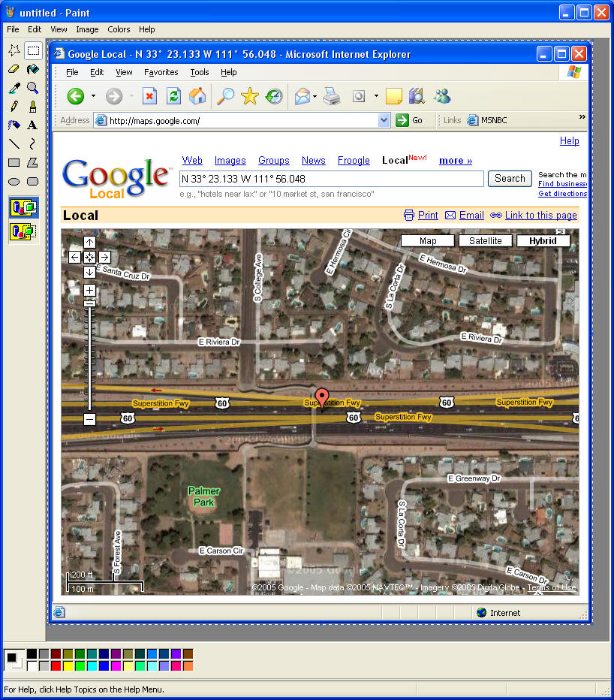Open the Favorites menu in Internet Explorer
The height and width of the screenshot is (700, 614).
pos(161,72)
